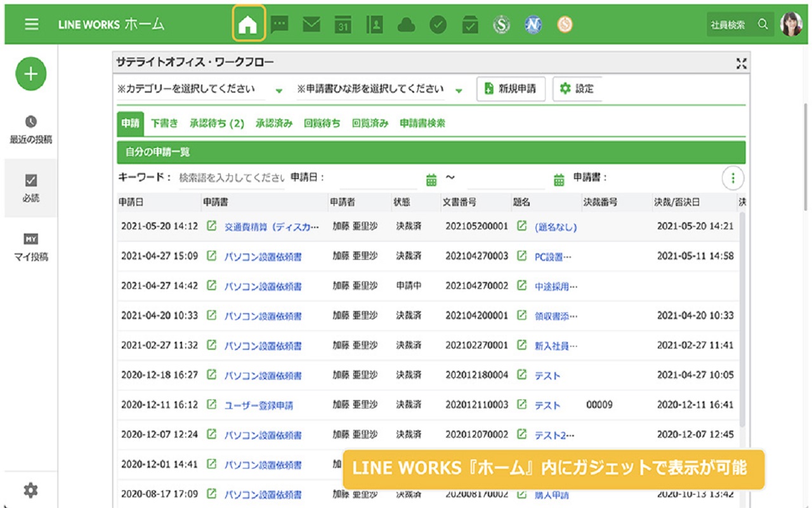Screen dimensions: 812x508
Task: Switch to the 承認待ち (2) tab
Action: [217, 124]
